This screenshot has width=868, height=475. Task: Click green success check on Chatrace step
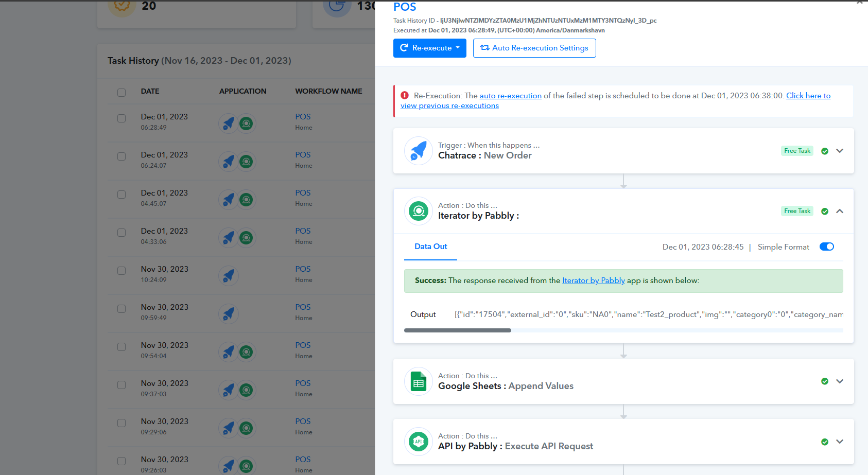click(x=825, y=151)
